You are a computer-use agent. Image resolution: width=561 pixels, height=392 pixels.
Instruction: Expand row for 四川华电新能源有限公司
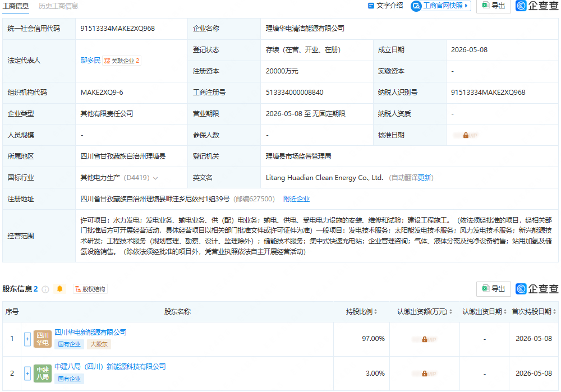pos(27,339)
